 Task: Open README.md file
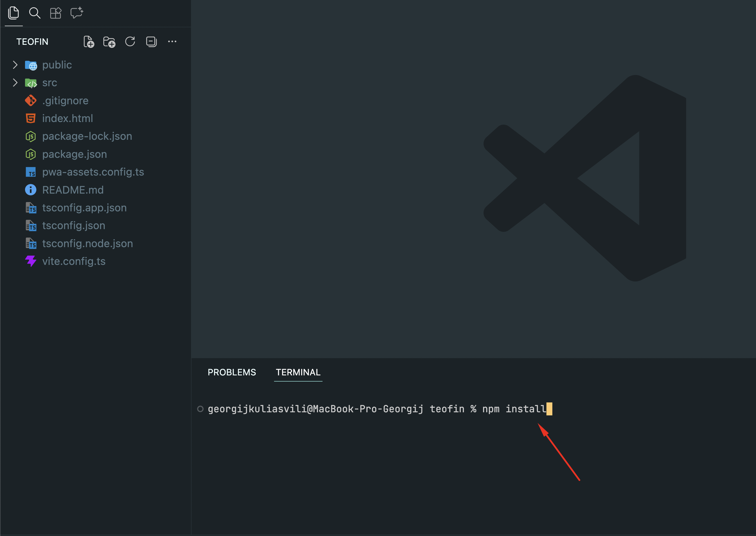click(73, 190)
